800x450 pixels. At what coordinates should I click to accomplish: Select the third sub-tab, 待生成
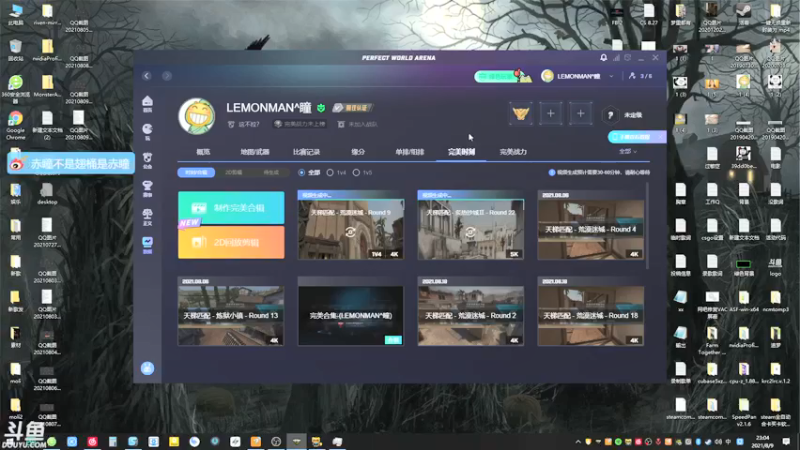[271, 172]
